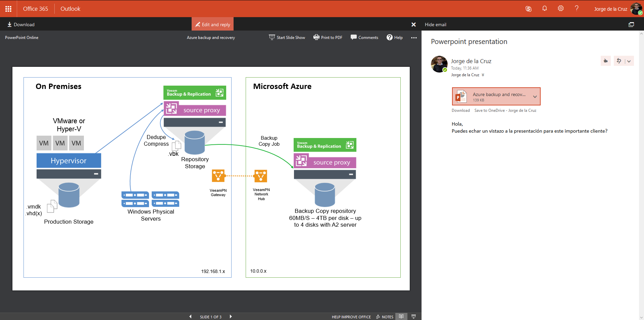Toggle the reading view icon in status bar
Viewport: 644px width, 320px height.
401,316
